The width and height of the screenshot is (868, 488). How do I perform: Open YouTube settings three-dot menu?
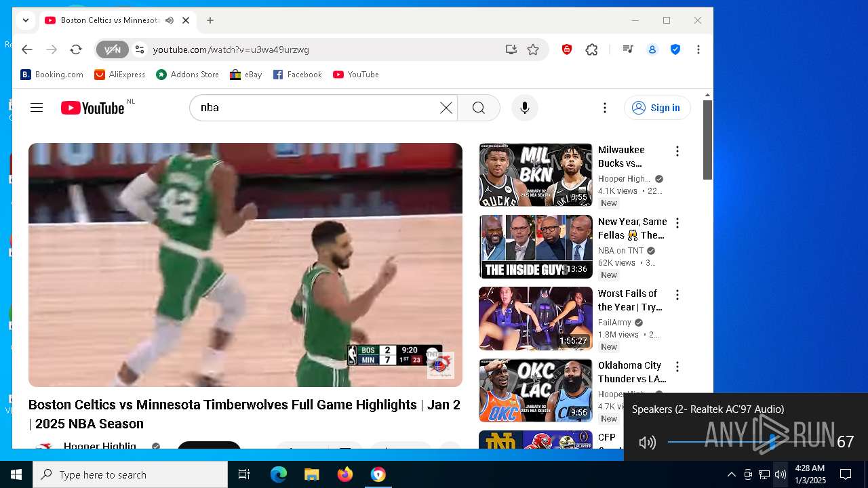coord(604,108)
